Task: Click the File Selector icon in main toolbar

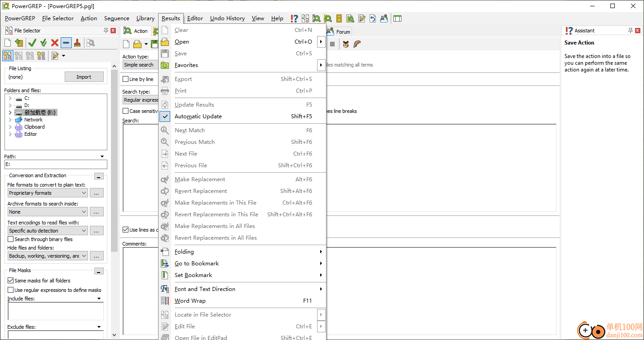Action: [x=305, y=18]
